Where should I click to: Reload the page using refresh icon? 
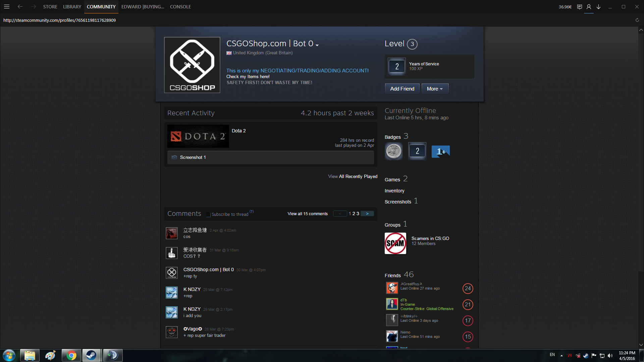637,20
